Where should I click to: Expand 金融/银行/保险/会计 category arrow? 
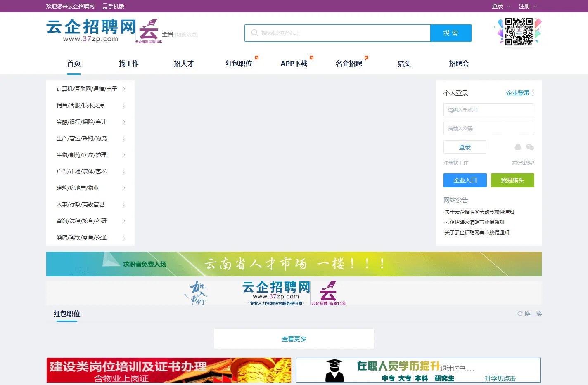(x=124, y=122)
